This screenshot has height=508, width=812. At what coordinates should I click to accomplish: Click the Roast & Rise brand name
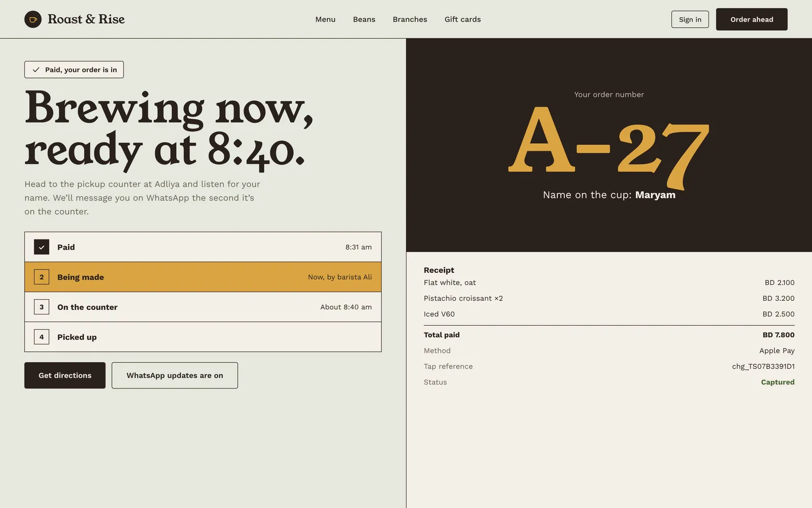click(x=86, y=19)
